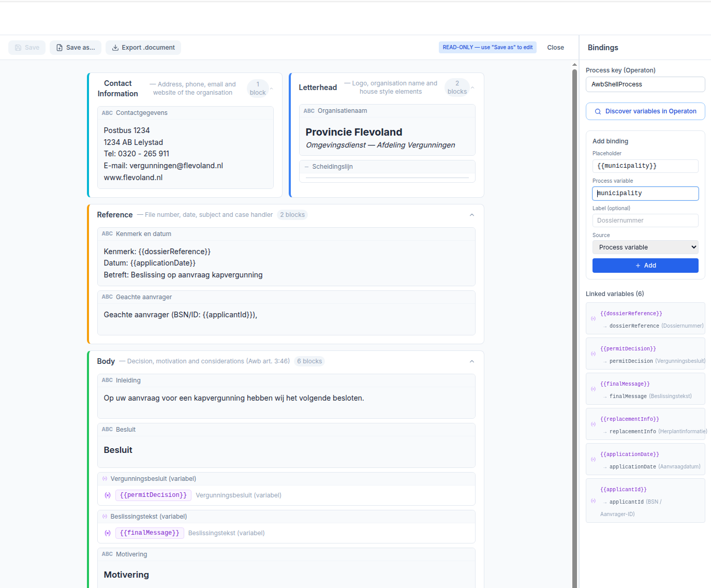This screenshot has width=711, height=588.
Task: Click the (x) icon on the Beslissingstekst variable block
Action: tap(105, 516)
